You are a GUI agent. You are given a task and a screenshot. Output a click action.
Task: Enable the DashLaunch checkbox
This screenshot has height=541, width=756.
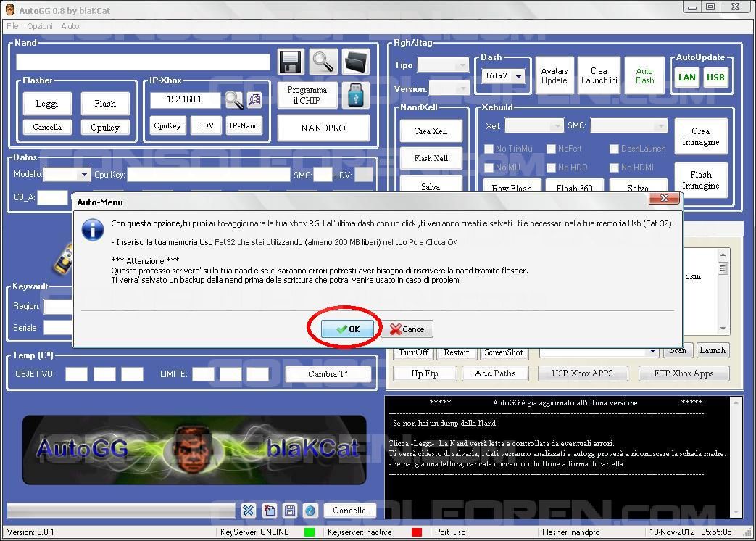click(614, 149)
